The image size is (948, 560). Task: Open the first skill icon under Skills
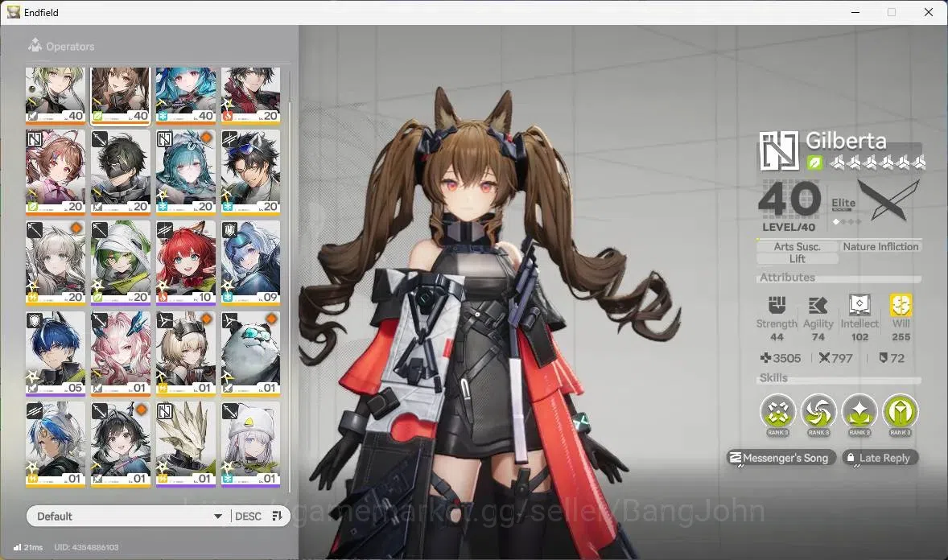pos(778,414)
